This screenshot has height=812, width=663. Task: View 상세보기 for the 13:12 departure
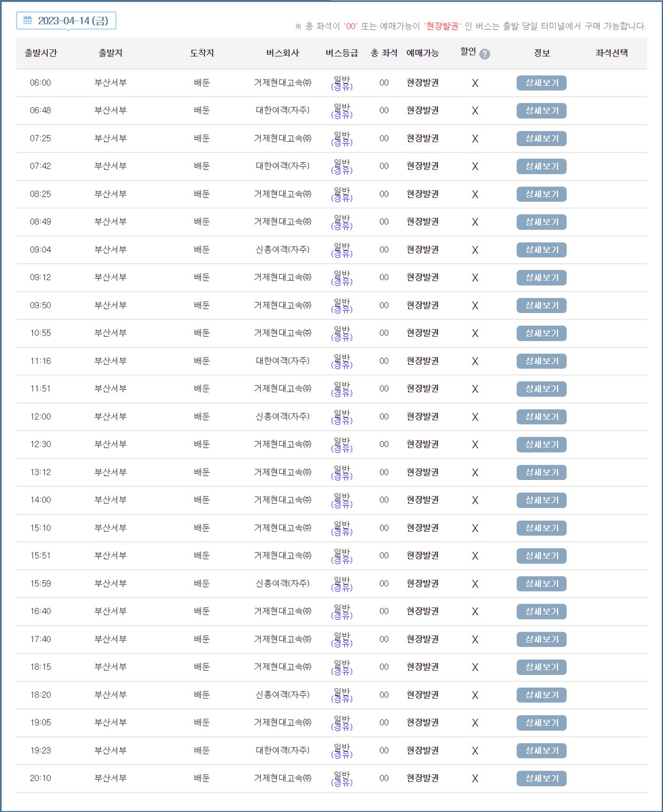[541, 472]
